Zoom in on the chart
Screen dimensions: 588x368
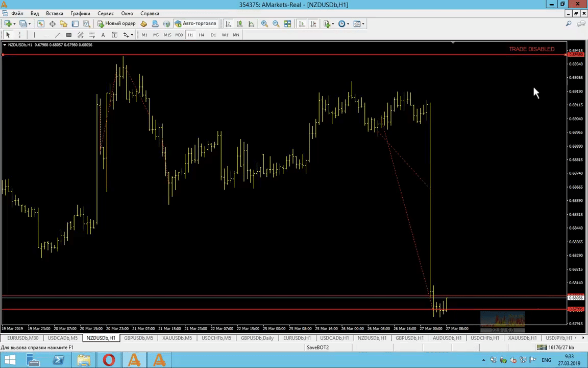(x=264, y=24)
